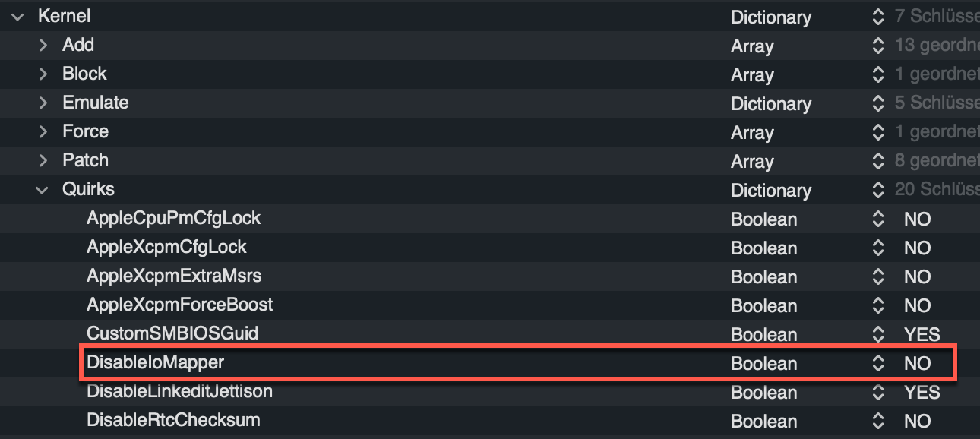Image resolution: width=980 pixels, height=439 pixels.
Task: Toggle DisableLinkeditJettison YES value
Action: tap(922, 393)
